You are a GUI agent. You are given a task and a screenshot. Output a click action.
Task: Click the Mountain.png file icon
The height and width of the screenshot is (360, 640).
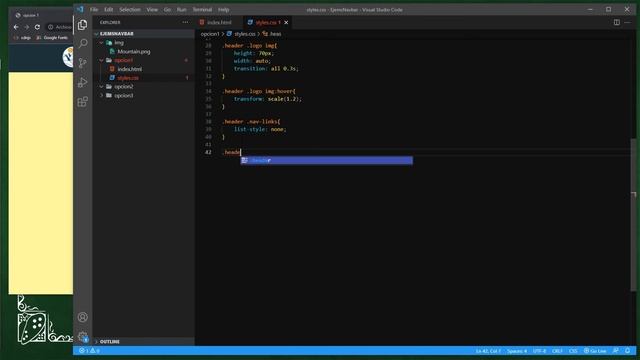click(x=112, y=51)
